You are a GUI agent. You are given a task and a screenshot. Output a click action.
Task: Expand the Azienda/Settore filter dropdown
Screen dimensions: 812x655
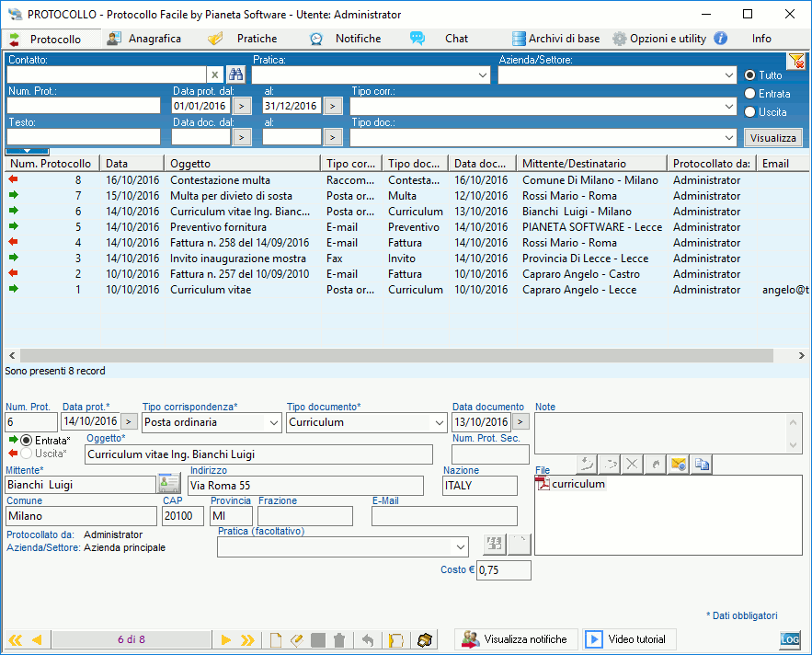(728, 75)
